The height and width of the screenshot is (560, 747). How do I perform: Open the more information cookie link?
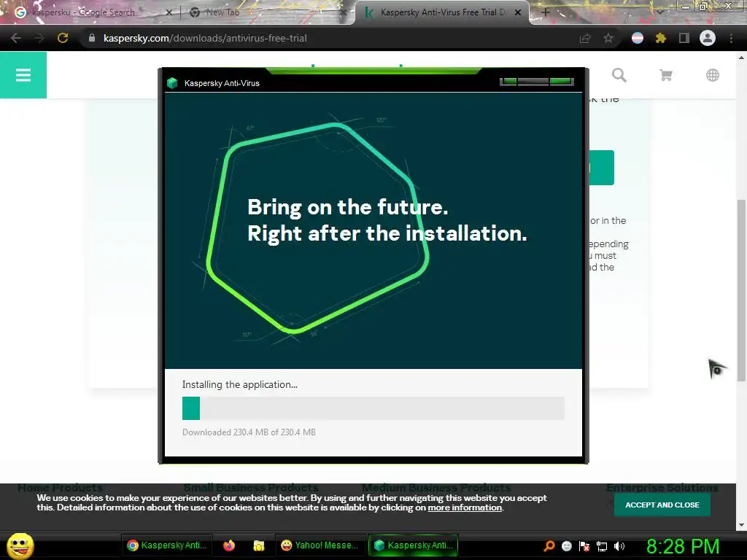pyautogui.click(x=465, y=507)
